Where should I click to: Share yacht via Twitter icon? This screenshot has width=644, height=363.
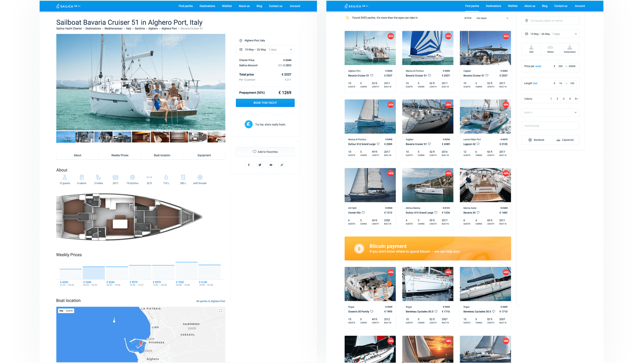tap(260, 165)
